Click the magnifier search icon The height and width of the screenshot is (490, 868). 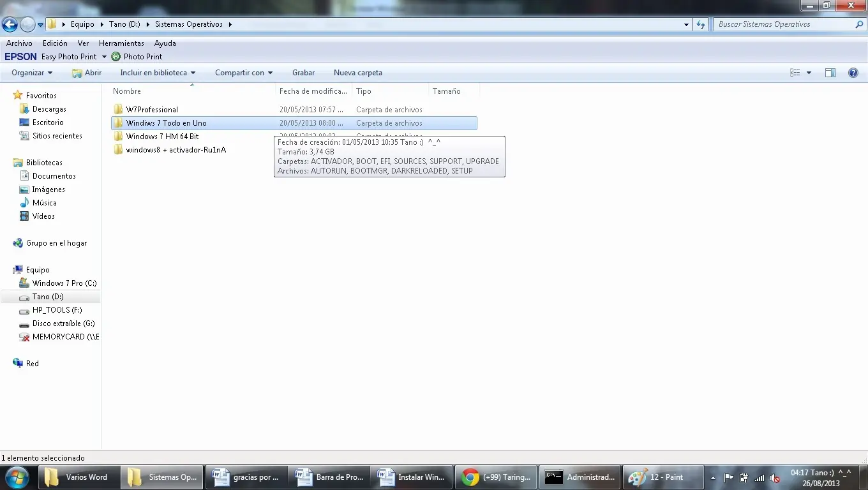(859, 24)
